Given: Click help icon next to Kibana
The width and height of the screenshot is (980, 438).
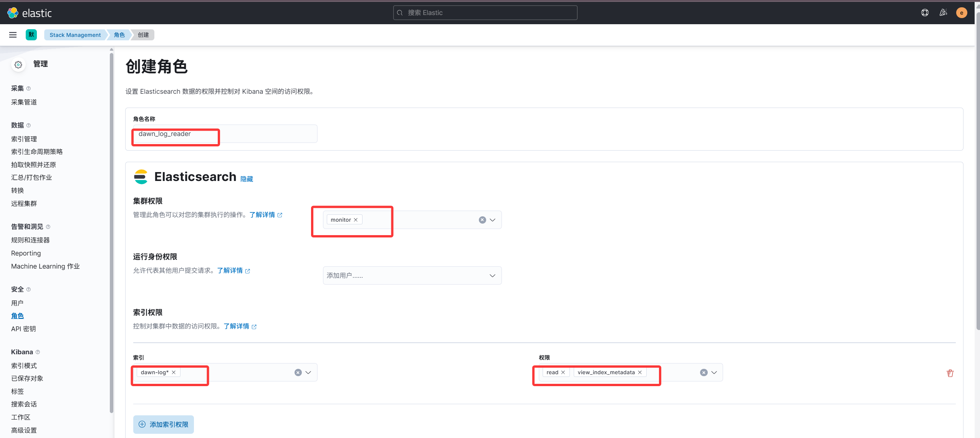Looking at the screenshot, I should (x=38, y=352).
